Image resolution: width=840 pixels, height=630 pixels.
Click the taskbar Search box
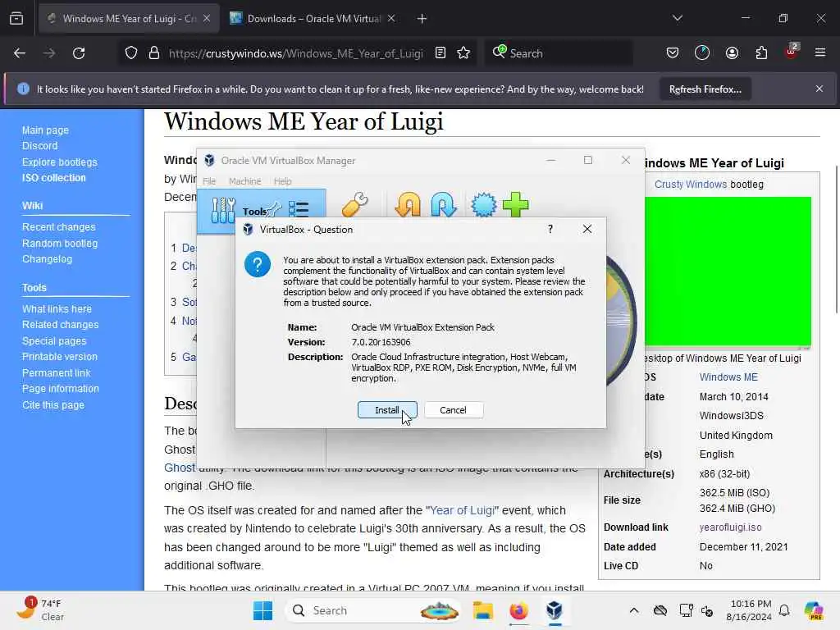[374, 610]
